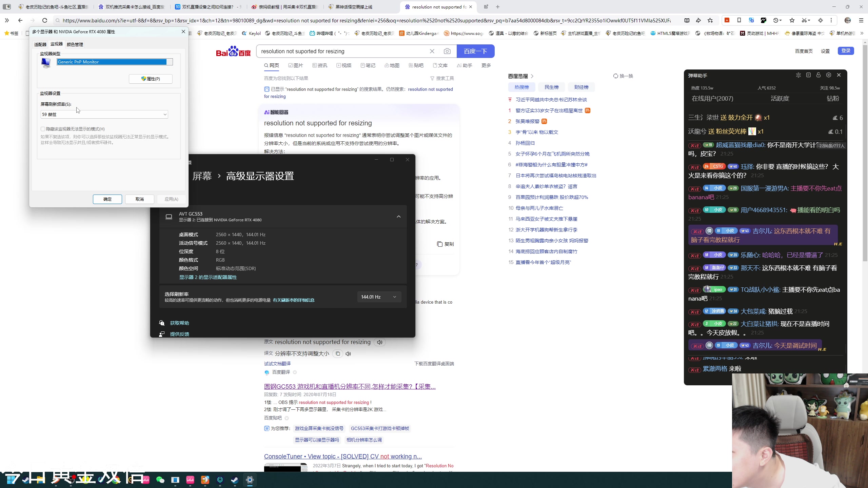Expand Baidu hot search chevron next to 百度热搜
Viewport: 868px width, 488px height.
[x=532, y=76]
